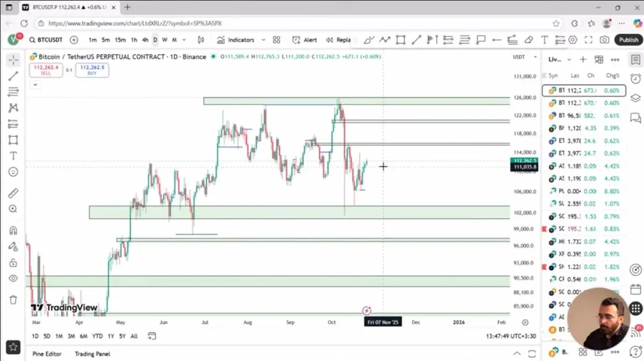
Task: Open the alerts clock panel on right sidebar
Action: pyautogui.click(x=635, y=79)
